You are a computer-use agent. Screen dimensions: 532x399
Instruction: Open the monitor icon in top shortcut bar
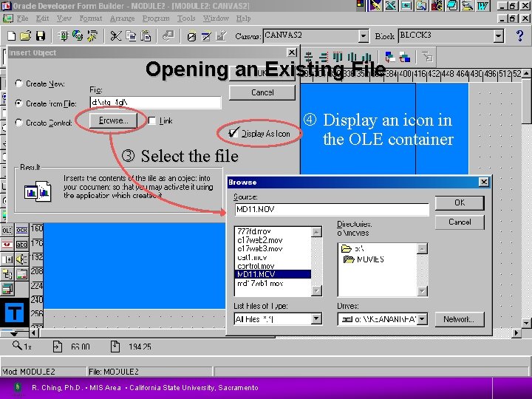click(406, 6)
